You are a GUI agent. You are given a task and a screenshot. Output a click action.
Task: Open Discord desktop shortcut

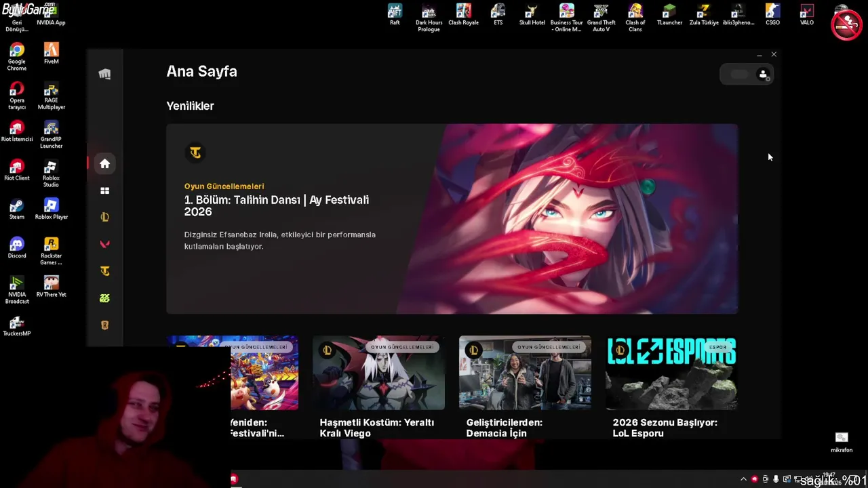17,247
